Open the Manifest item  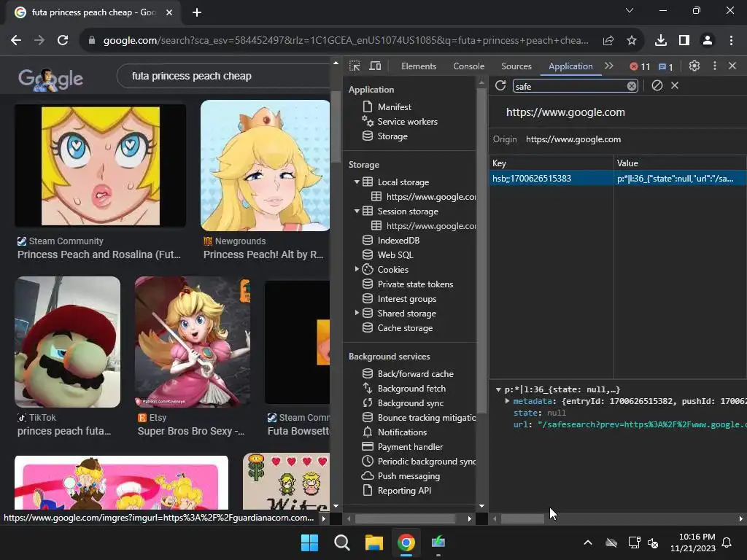(x=394, y=107)
